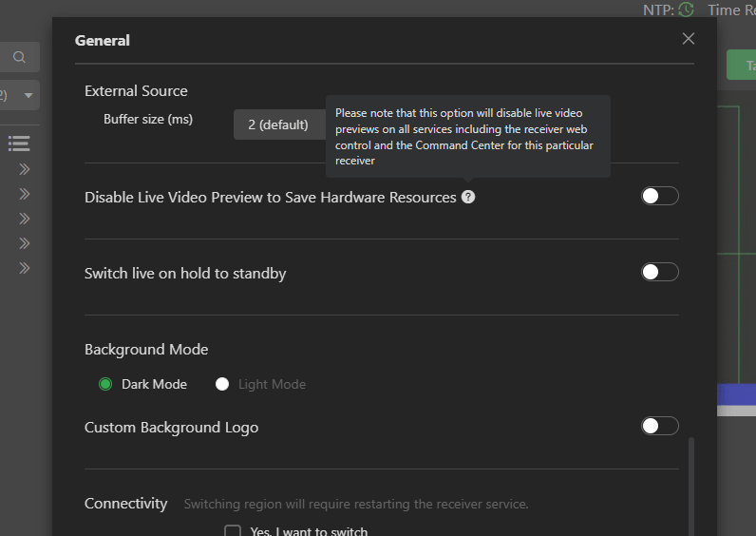The width and height of the screenshot is (756, 536).
Task: Turn on Custom Background Logo switch
Action: (x=659, y=426)
